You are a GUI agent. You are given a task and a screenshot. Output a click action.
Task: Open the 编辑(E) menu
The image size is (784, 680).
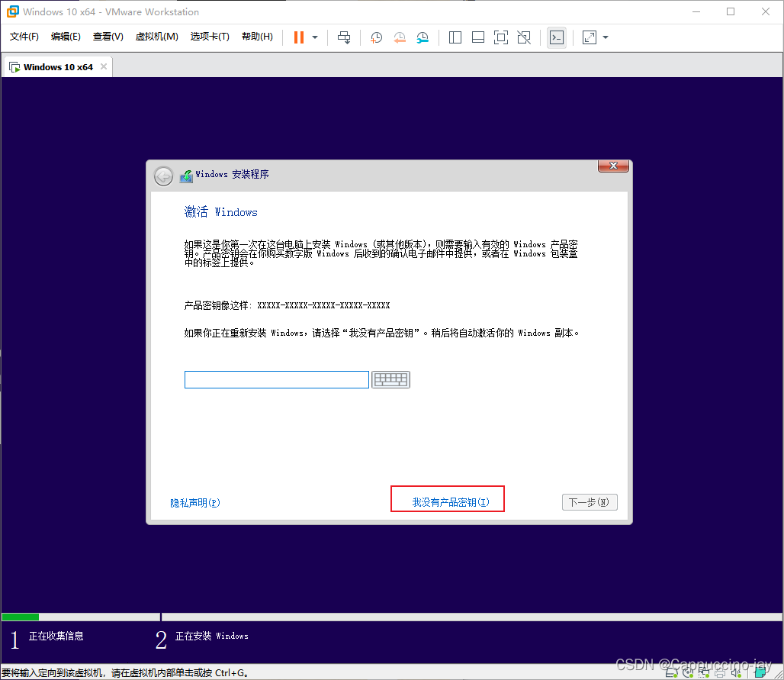click(66, 37)
